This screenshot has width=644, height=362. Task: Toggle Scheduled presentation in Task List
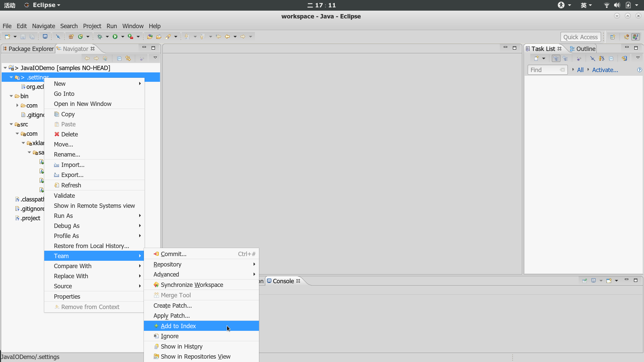[566, 58]
